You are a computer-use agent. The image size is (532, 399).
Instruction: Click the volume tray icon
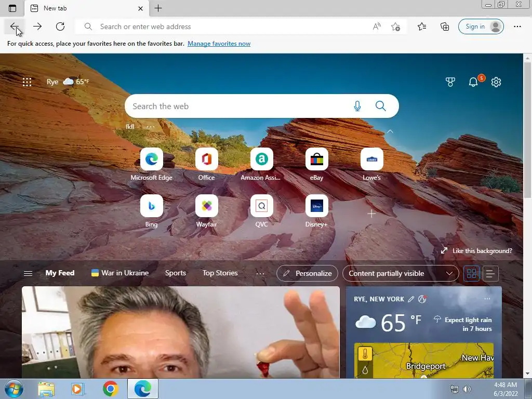coord(467,389)
